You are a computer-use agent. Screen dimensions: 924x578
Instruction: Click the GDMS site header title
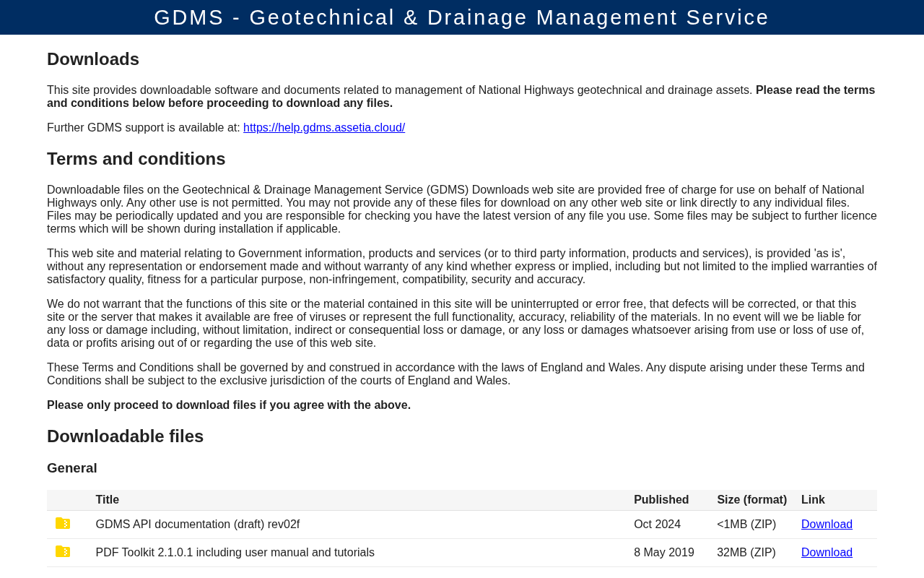click(462, 17)
